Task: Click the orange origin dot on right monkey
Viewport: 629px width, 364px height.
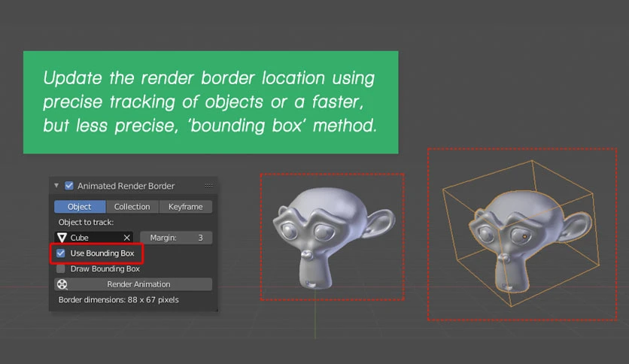Action: point(524,236)
